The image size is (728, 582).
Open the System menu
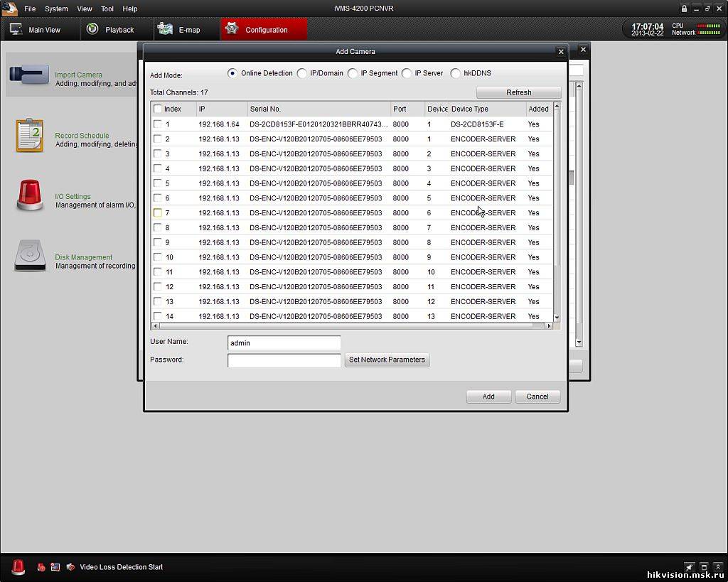[x=56, y=9]
